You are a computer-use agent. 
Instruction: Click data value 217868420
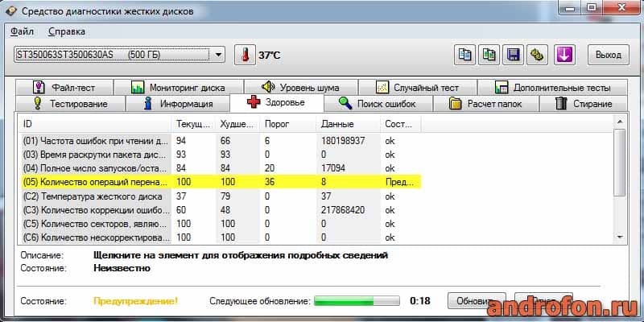[x=343, y=210]
